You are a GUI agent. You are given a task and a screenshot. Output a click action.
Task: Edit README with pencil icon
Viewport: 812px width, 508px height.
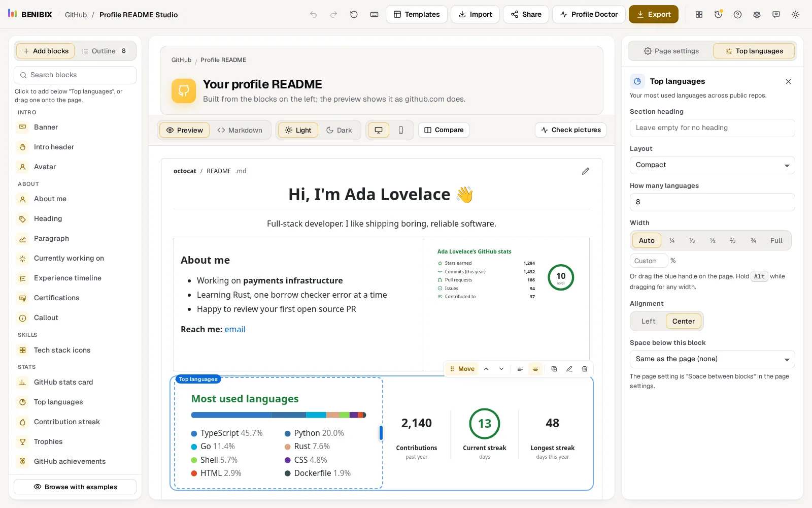point(586,171)
